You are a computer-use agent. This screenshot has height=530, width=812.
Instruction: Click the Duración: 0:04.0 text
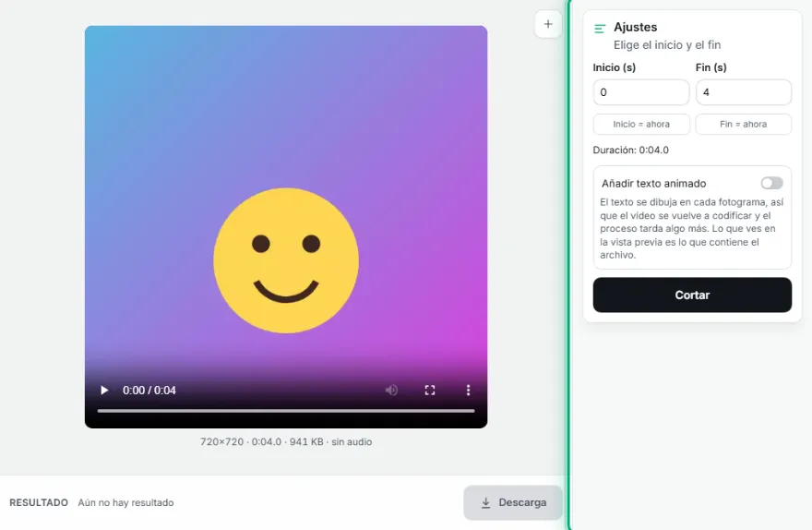(x=631, y=151)
